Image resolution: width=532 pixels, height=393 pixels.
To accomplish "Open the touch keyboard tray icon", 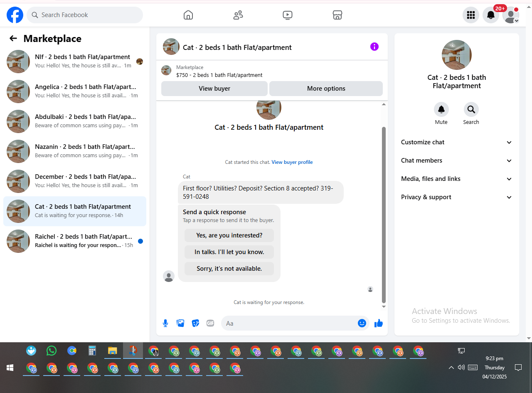I will click(473, 367).
